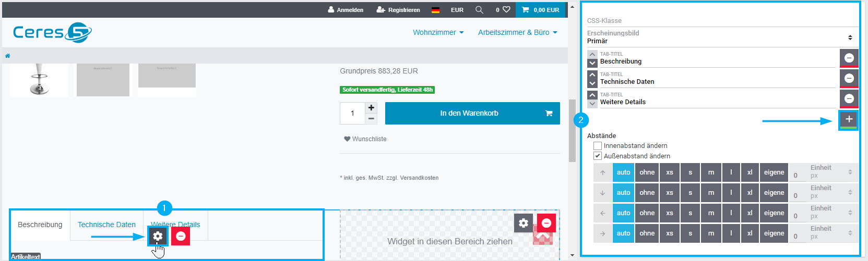Open the wish list heart counter

click(x=503, y=10)
